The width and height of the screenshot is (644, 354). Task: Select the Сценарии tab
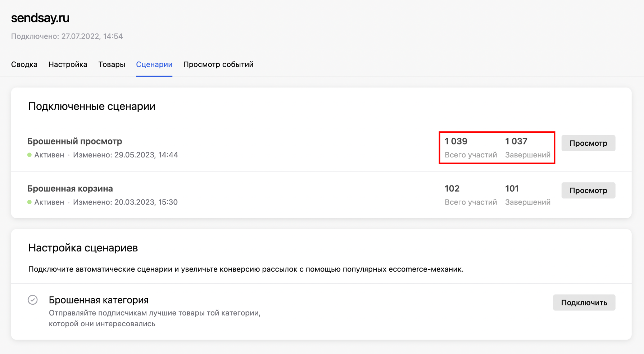(154, 64)
